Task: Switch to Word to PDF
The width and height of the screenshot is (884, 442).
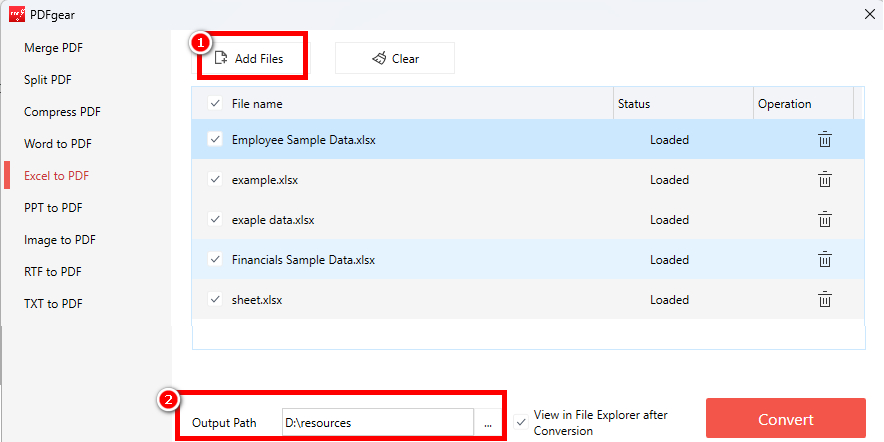Action: [59, 144]
